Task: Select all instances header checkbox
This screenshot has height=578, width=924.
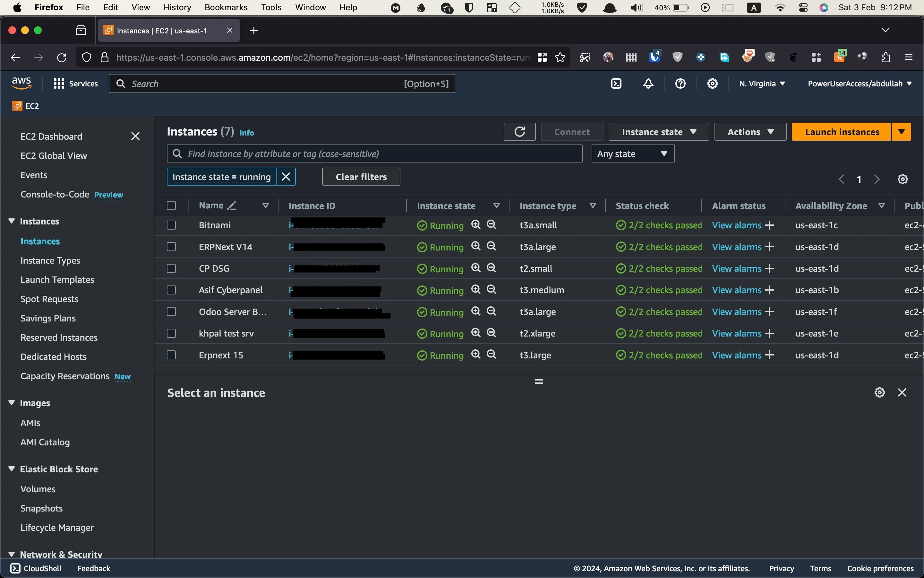Action: tap(171, 206)
